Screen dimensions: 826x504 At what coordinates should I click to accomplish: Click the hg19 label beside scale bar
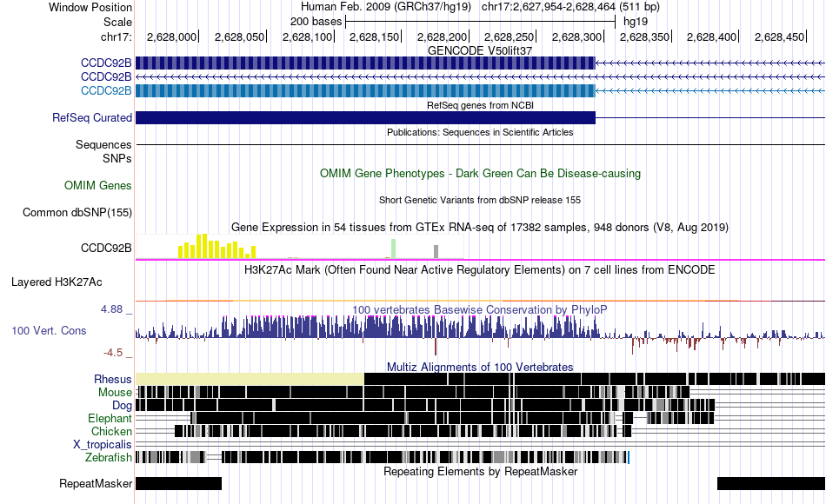click(x=636, y=22)
